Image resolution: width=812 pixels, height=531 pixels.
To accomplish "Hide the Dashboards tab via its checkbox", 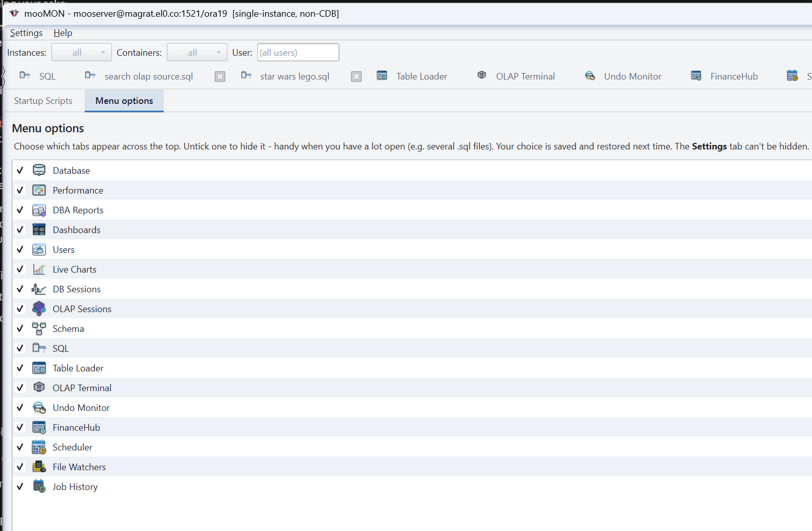I will (20, 230).
